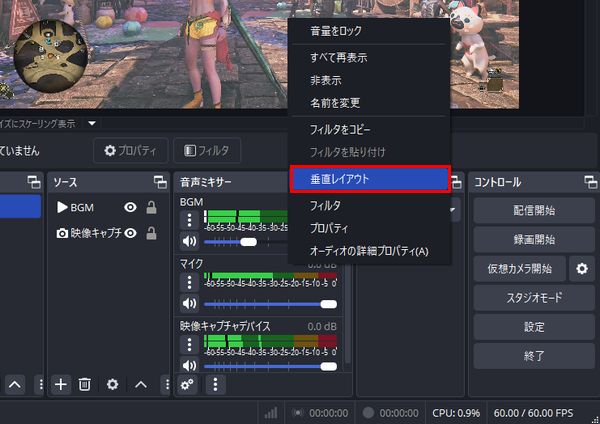Mute the BGM channel speaker icon
Image resolution: width=600 pixels, height=424 pixels.
click(189, 241)
